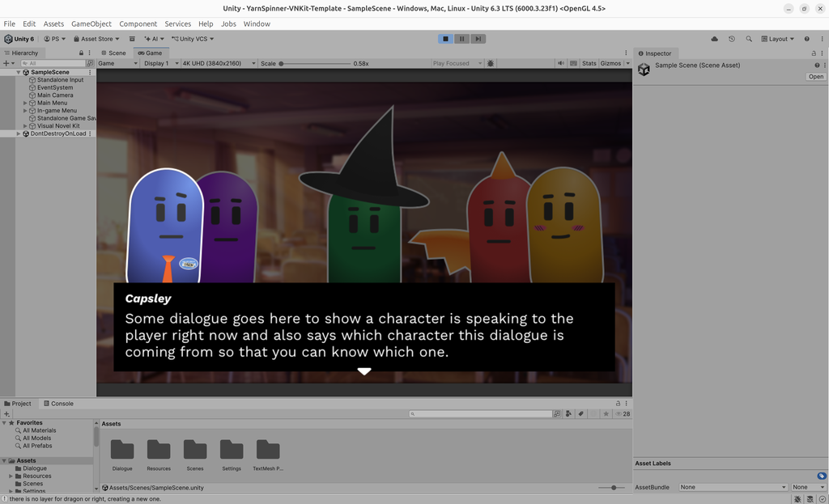Screen dimensions: 829x504
Task: Toggle the Hierarchy panel lock icon
Action: point(81,53)
